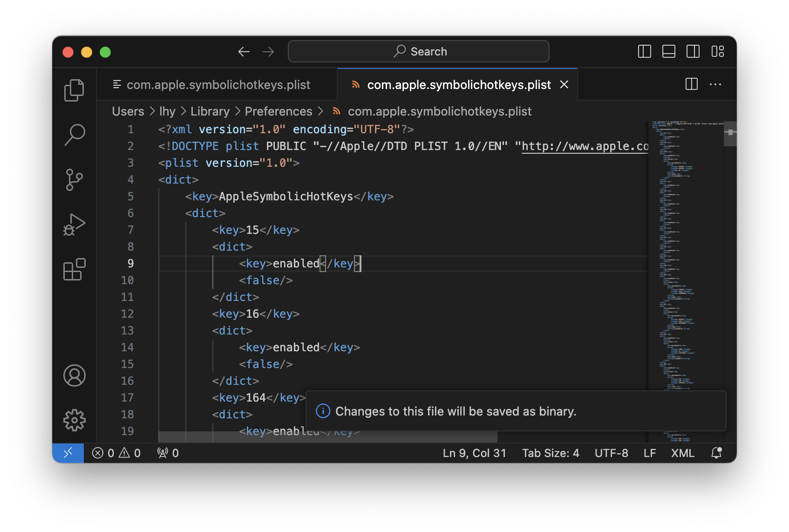Click the plist version tag on line 3
The height and width of the screenshot is (532, 789).
tap(229, 163)
